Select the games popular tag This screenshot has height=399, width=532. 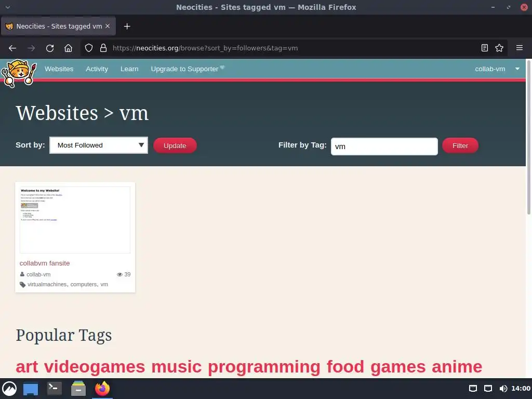coord(398,367)
